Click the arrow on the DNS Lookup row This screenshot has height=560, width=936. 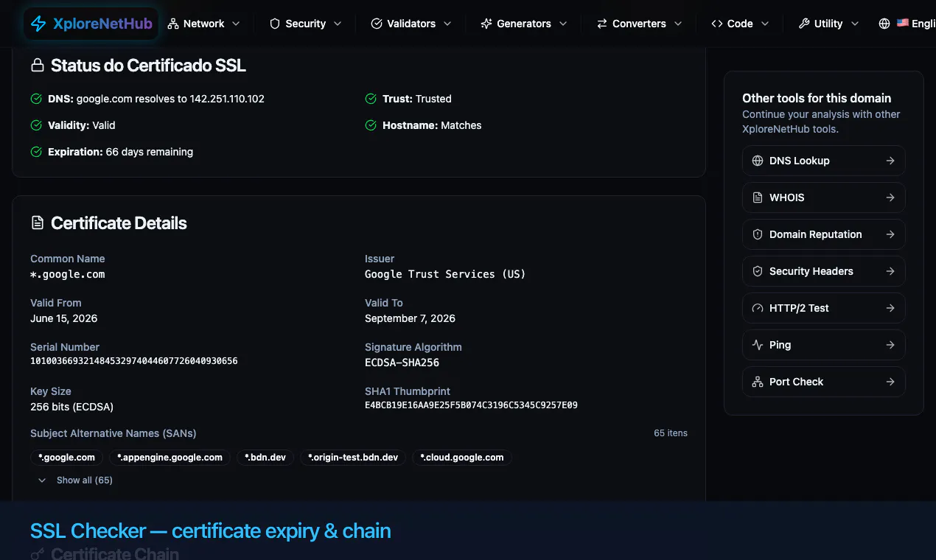click(x=890, y=161)
